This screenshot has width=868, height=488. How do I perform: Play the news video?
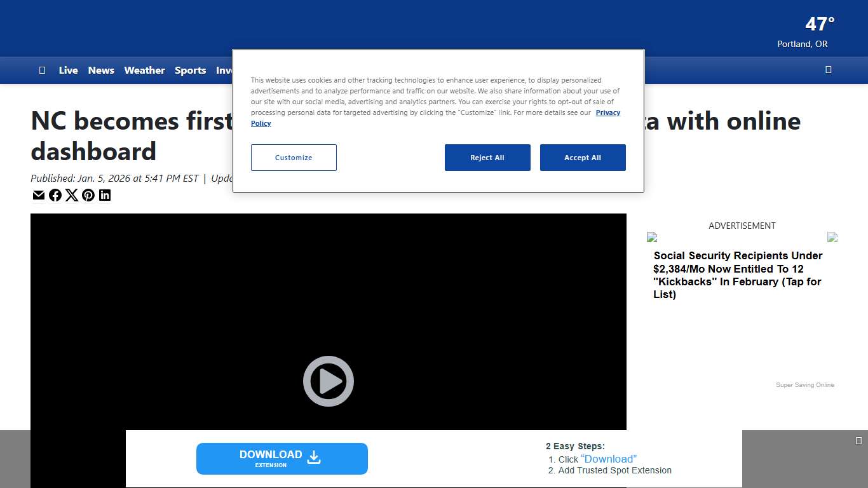(328, 381)
